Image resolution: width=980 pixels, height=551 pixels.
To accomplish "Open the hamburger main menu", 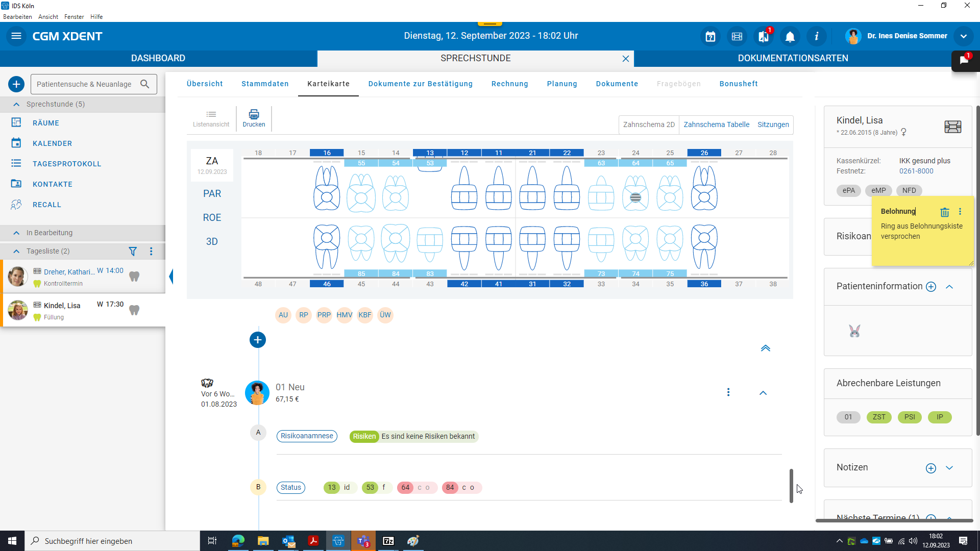I will pyautogui.click(x=16, y=36).
